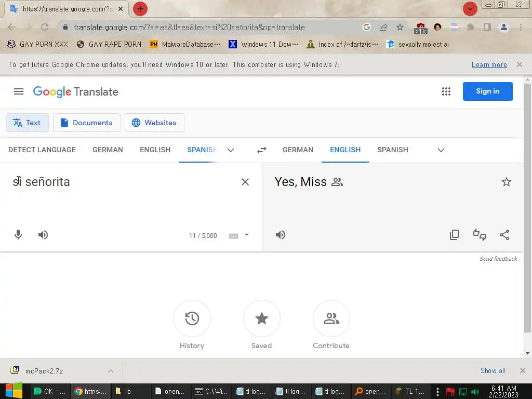This screenshot has width=532, height=399.
Task: Open a new tab with the red plus
Action: click(140, 9)
